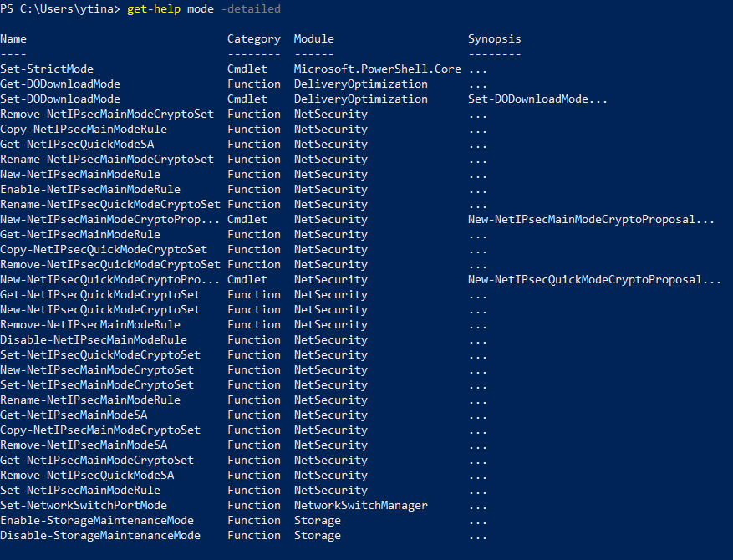The image size is (733, 560).
Task: Select 'Copy-NetIPsecMainModeRule' entry
Action: point(84,130)
